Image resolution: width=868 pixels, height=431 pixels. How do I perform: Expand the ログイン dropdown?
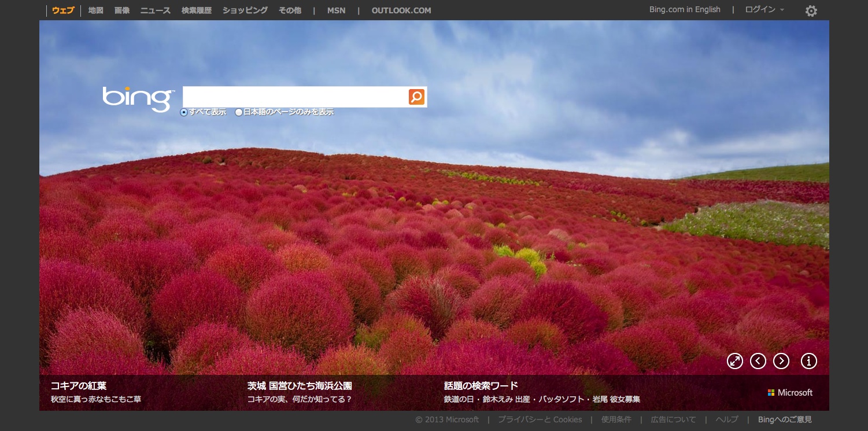tap(764, 10)
